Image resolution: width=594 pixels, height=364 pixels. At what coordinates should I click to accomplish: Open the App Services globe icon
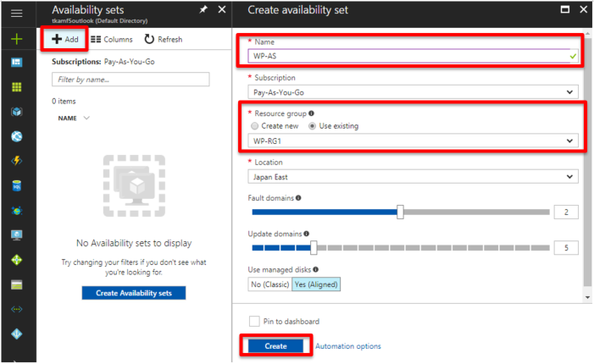click(17, 136)
